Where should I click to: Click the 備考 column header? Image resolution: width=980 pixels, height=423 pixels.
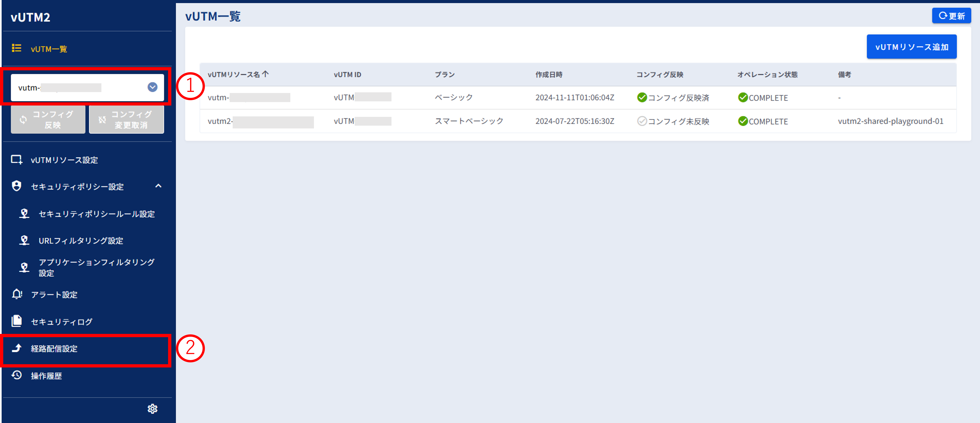click(844, 75)
